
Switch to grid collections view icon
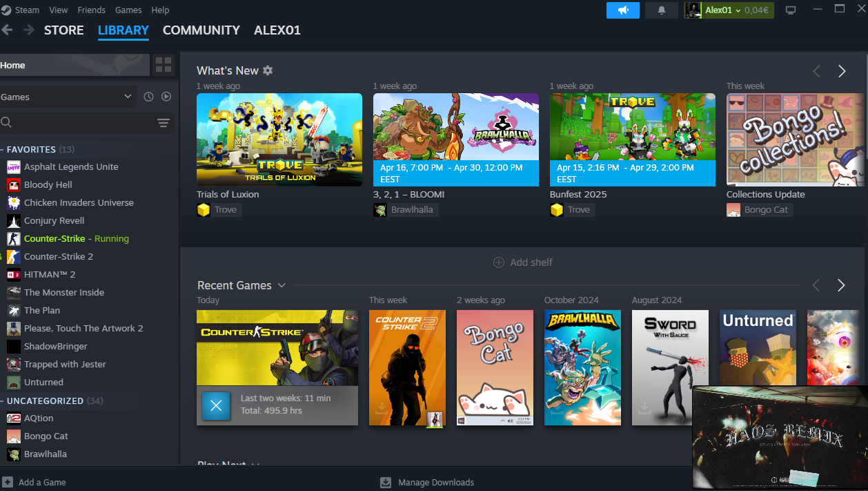point(164,66)
